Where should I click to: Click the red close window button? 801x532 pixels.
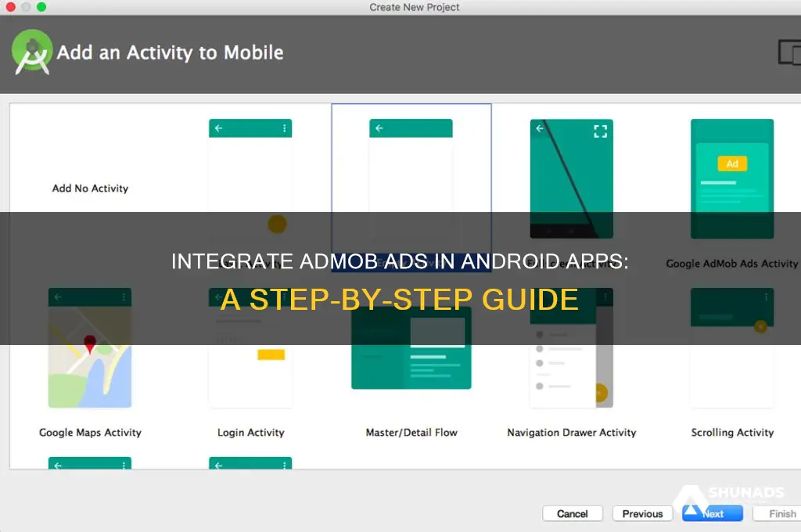(10, 6)
